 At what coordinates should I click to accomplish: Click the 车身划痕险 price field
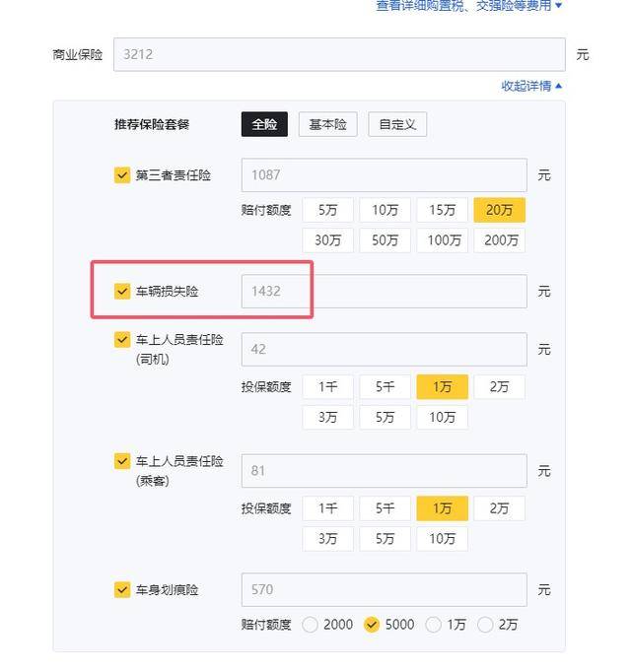(x=384, y=589)
